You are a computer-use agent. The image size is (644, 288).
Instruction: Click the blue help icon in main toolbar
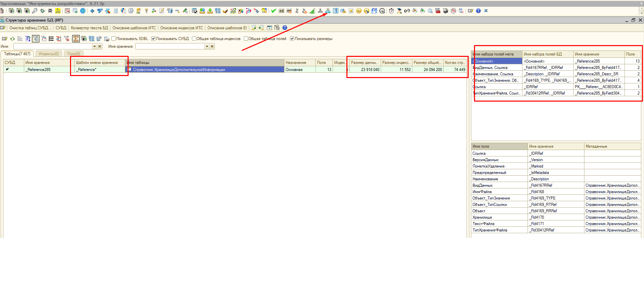(x=478, y=11)
